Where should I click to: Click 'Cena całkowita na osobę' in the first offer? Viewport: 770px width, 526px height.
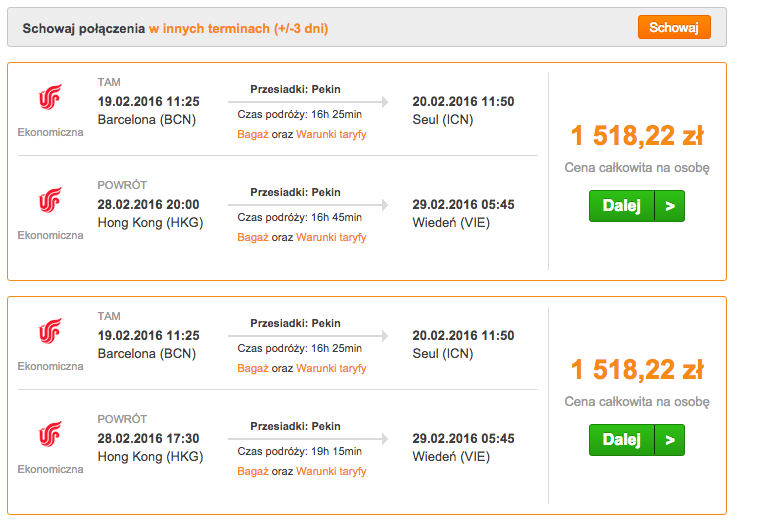[637, 168]
